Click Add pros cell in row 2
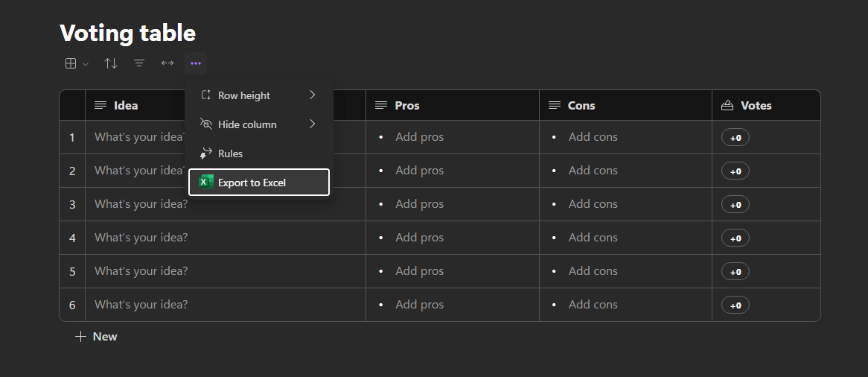868x377 pixels. point(419,171)
